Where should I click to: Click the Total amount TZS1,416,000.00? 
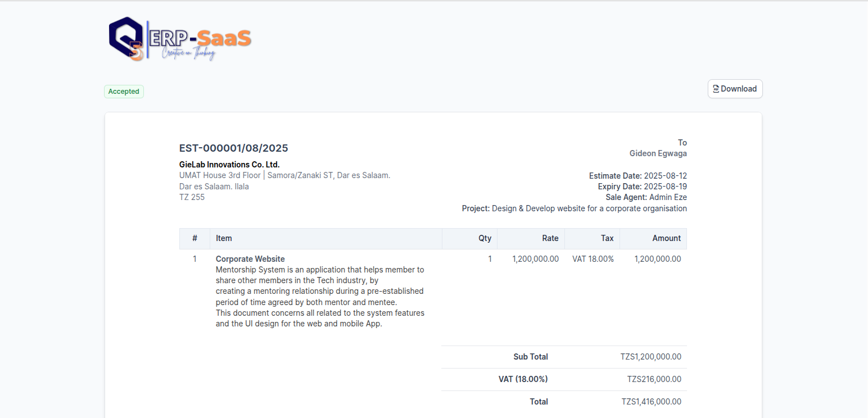(651, 402)
